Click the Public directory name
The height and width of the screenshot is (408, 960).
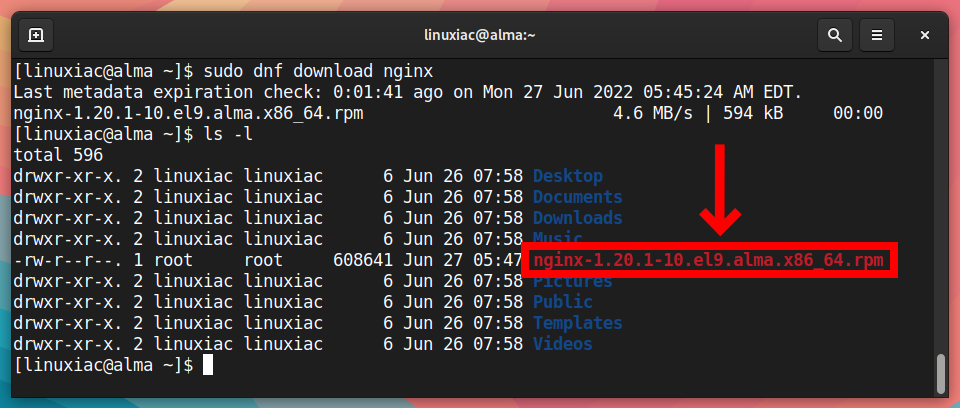(x=563, y=302)
